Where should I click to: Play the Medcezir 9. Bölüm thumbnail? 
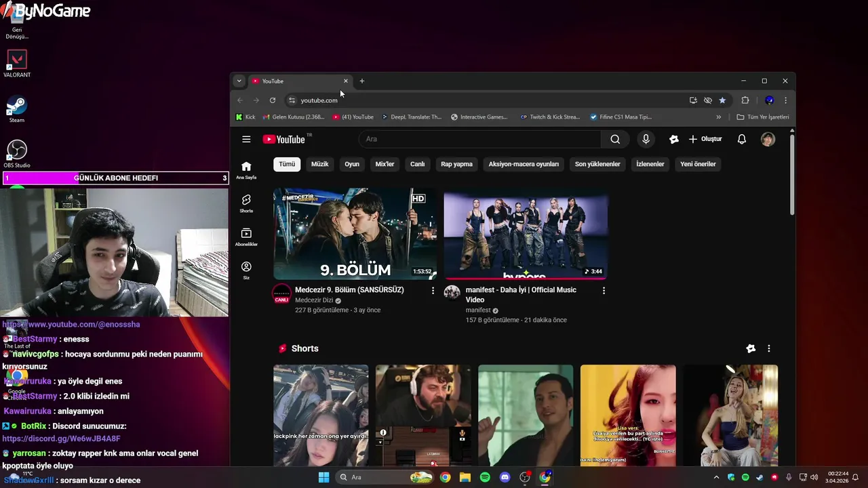point(355,234)
